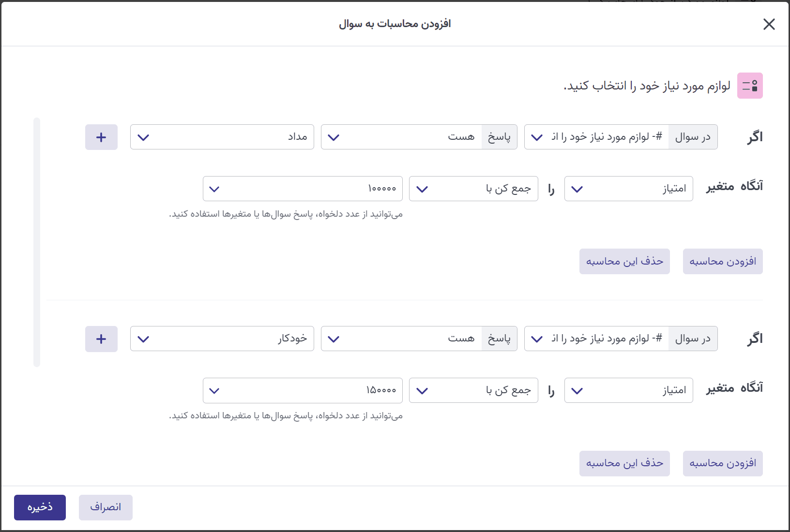Viewport: 790px width, 532px height.
Task: Close the add calculations dialog
Action: pyautogui.click(x=769, y=24)
